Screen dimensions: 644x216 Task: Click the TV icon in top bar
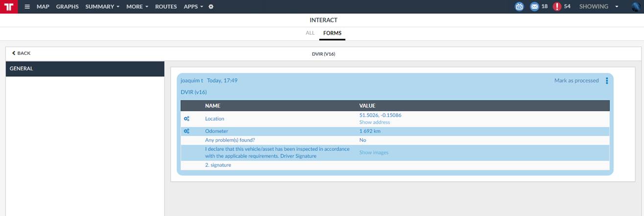coord(519,7)
